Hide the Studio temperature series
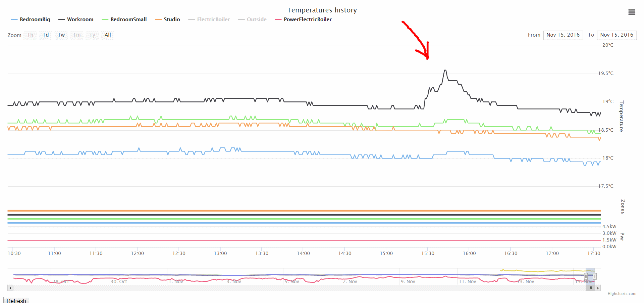Screen dimensions: 644x303 click(167, 19)
